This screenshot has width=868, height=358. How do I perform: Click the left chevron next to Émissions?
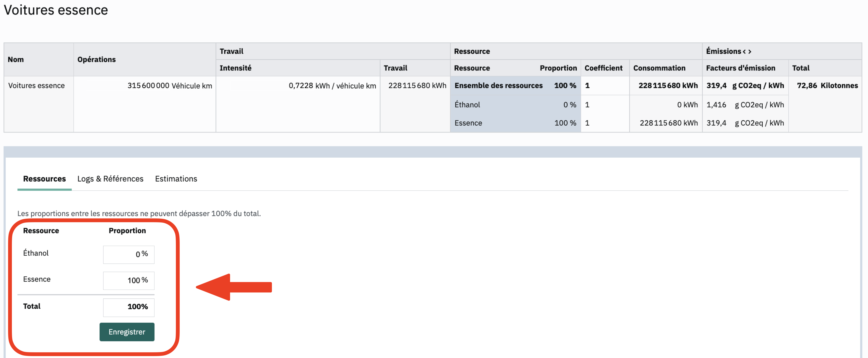tap(744, 52)
